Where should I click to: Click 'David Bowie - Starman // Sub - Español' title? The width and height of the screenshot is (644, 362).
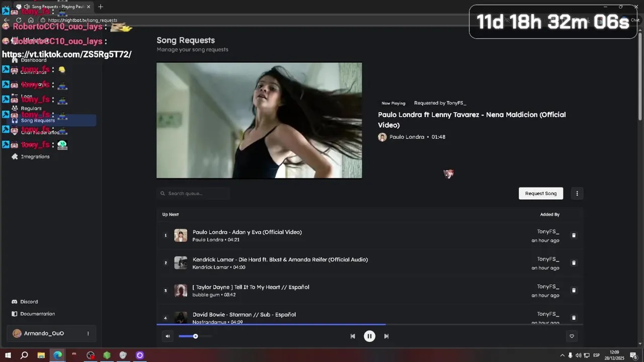coord(244,315)
